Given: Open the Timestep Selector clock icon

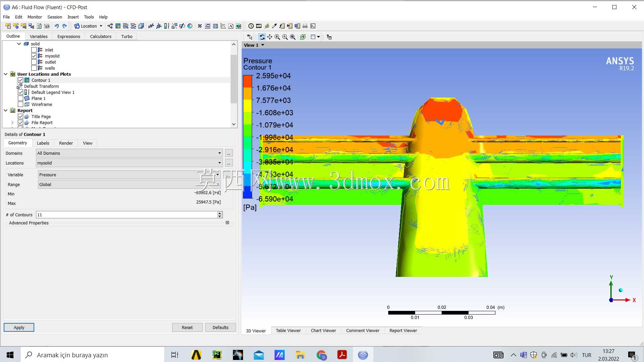Looking at the screenshot, I should pos(251,26).
